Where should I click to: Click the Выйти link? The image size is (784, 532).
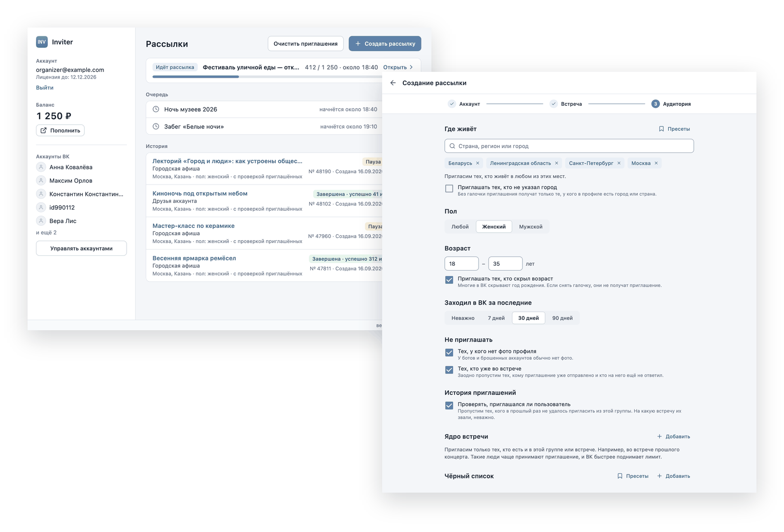(x=45, y=88)
